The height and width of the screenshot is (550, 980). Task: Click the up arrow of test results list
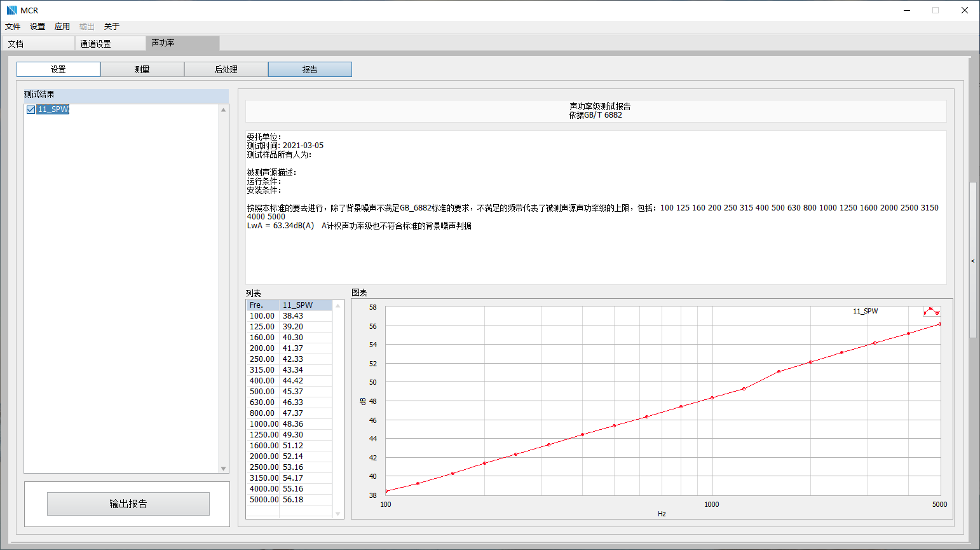pos(223,110)
